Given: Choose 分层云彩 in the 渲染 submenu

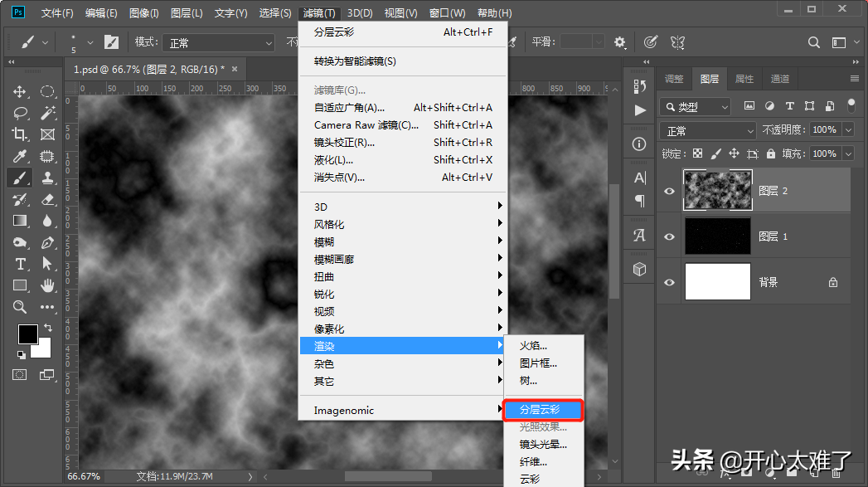Looking at the screenshot, I should [543, 410].
